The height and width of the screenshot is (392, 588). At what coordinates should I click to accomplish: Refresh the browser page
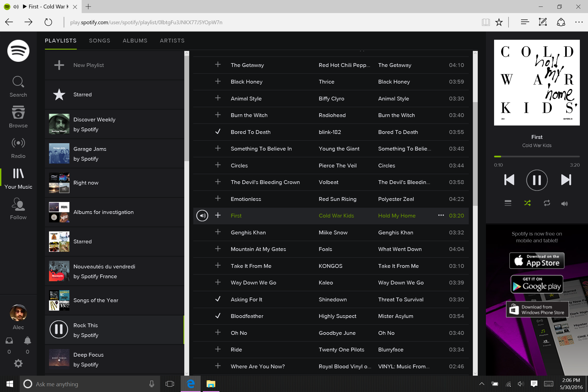pos(48,22)
